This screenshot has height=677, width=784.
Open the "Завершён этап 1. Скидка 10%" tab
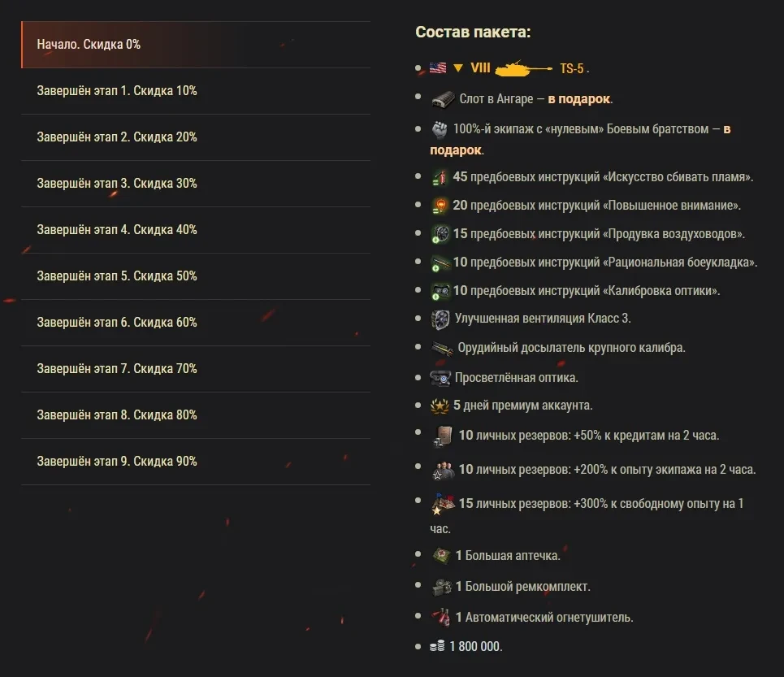point(195,91)
